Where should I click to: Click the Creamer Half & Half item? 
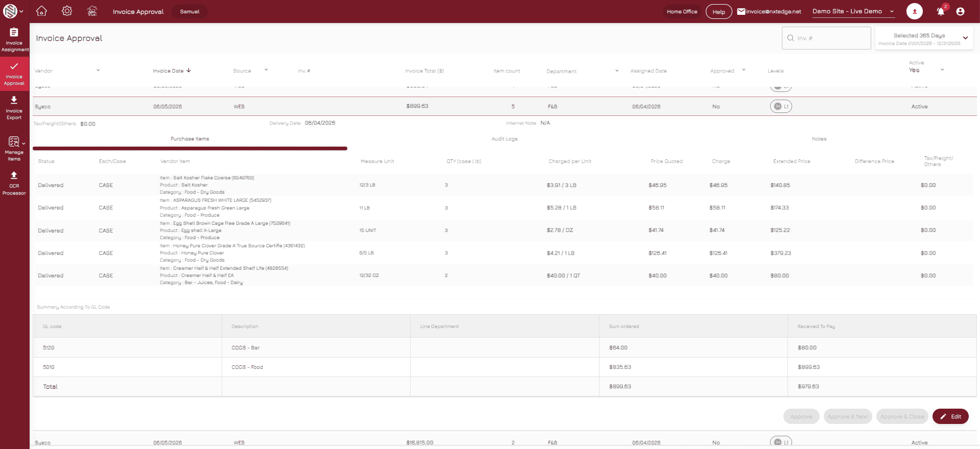coord(224,268)
